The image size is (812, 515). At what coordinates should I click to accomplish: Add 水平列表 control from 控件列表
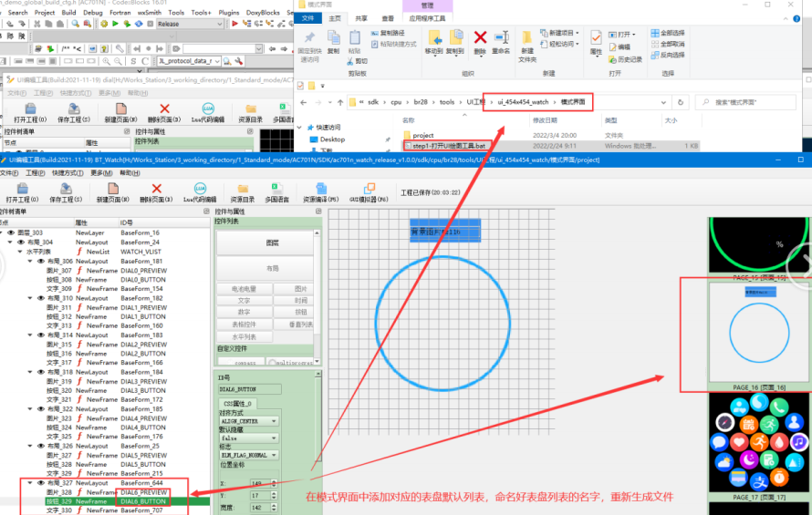click(x=244, y=337)
